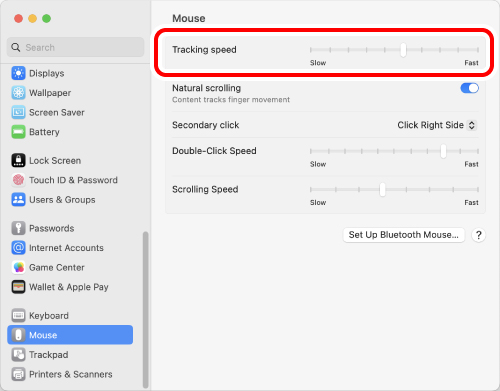Click the 'Secondary click' label
This screenshot has width=500, height=391.
(x=206, y=125)
